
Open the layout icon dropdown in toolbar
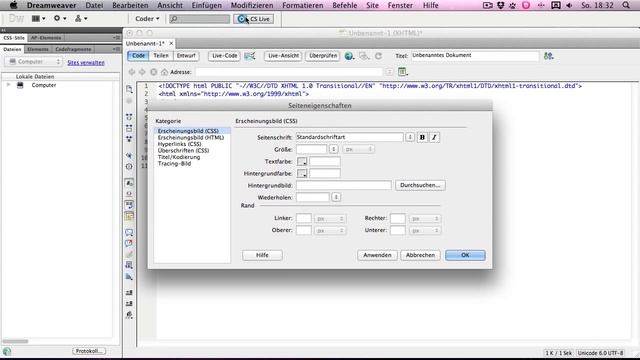(38, 18)
